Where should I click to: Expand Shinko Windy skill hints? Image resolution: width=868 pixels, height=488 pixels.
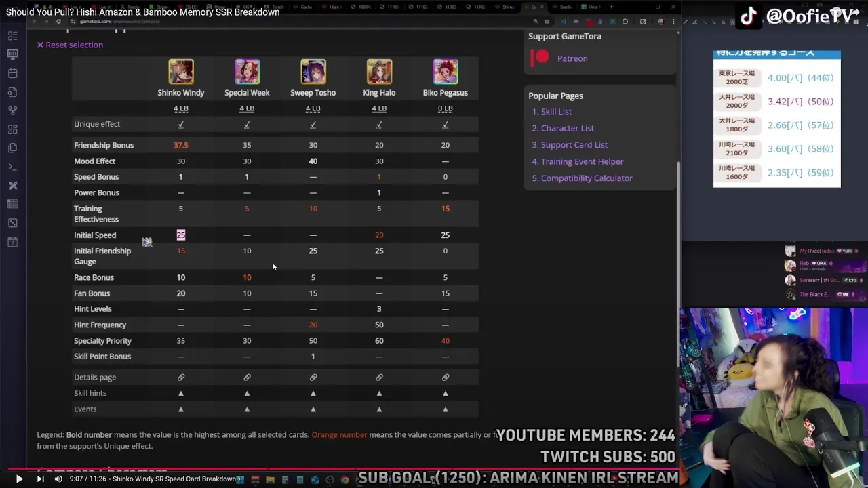coord(181,393)
